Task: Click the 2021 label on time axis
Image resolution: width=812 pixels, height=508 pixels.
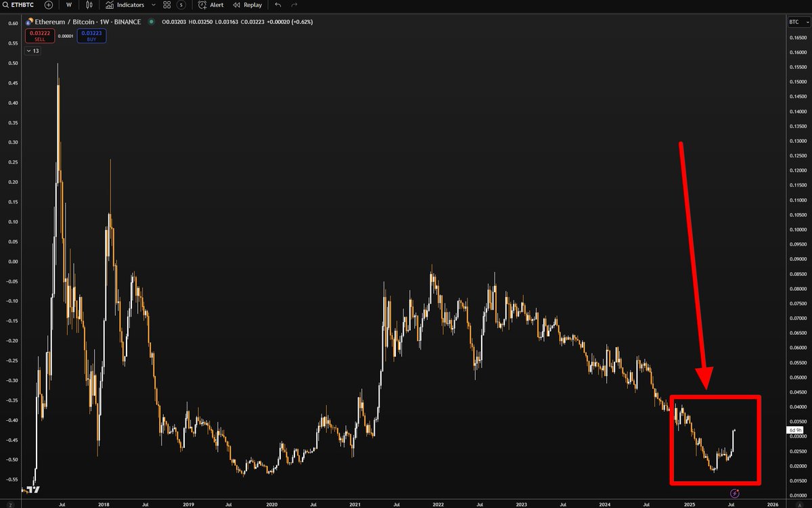Action: 355,504
